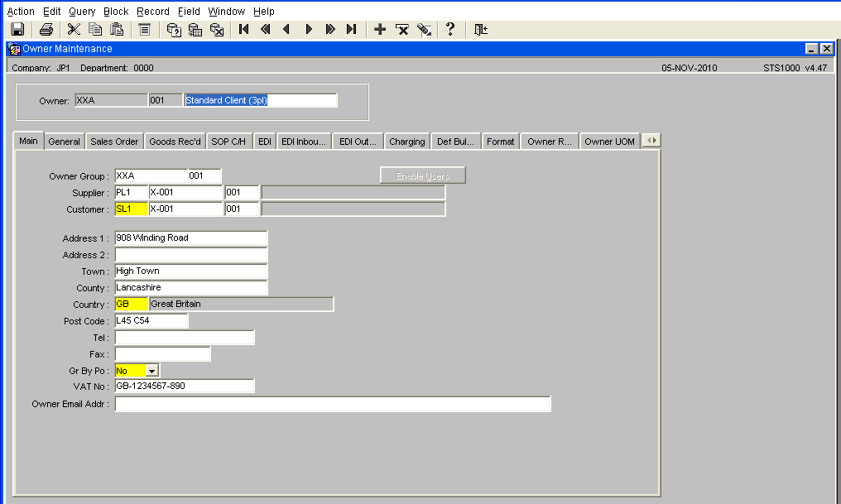The height and width of the screenshot is (504, 841).
Task: Click the Owner Group field XXA
Action: [x=151, y=176]
